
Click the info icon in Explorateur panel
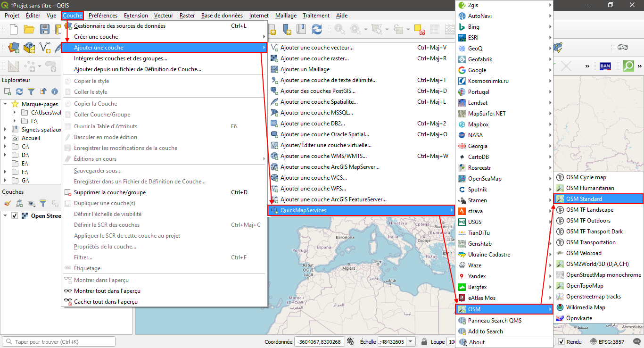[55, 91]
